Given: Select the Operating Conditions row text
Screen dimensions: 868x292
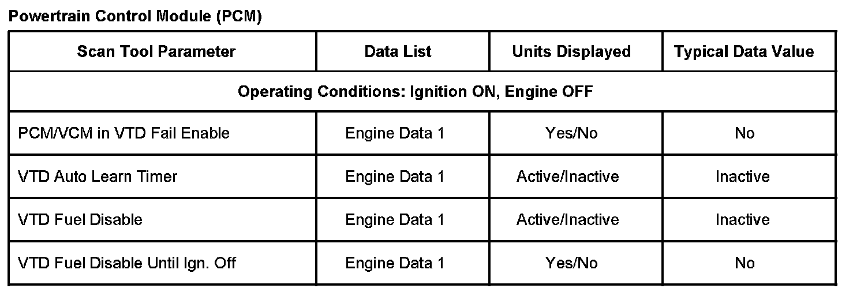Looking at the screenshot, I should 415,92.
